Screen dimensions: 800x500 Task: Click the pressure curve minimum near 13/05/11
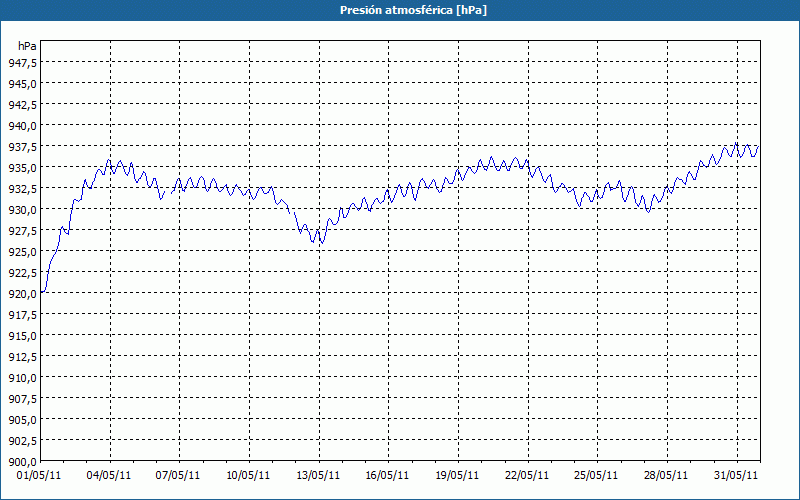pyautogui.click(x=321, y=243)
